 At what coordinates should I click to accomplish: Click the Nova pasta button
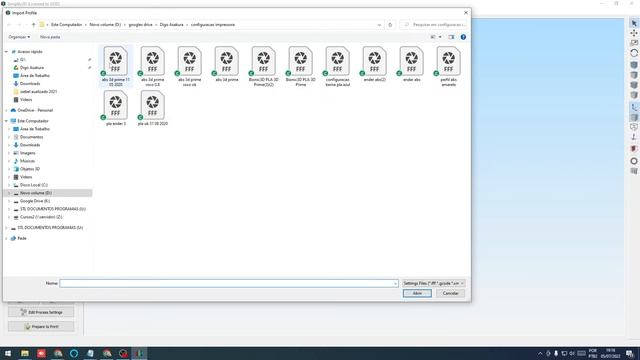50,37
